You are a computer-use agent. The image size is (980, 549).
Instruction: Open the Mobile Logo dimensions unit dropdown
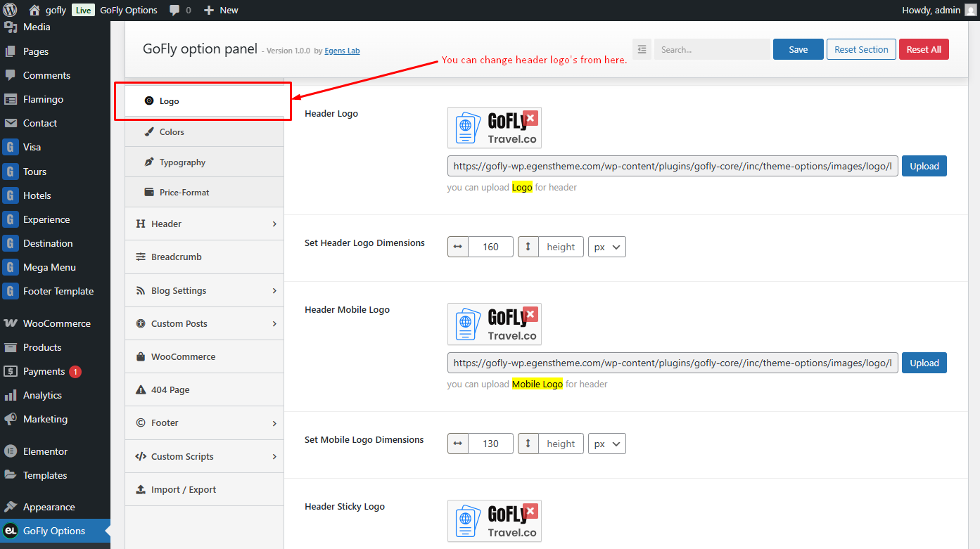(x=606, y=444)
